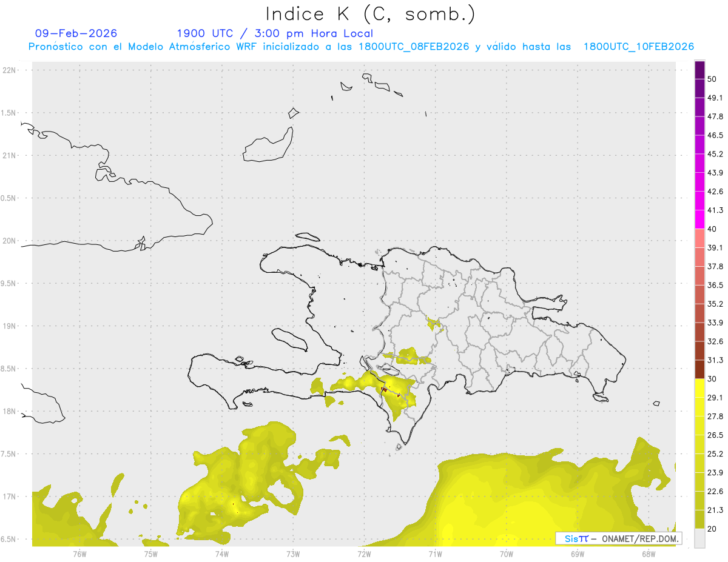Click the colorbar value "39.1"
The width and height of the screenshot is (728, 562).
(715, 248)
